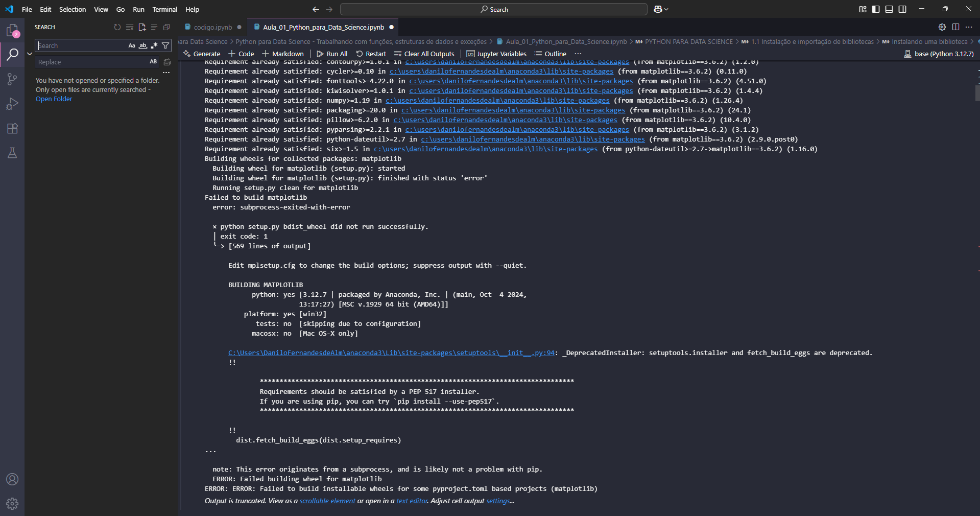Clear search results icon

click(130, 27)
